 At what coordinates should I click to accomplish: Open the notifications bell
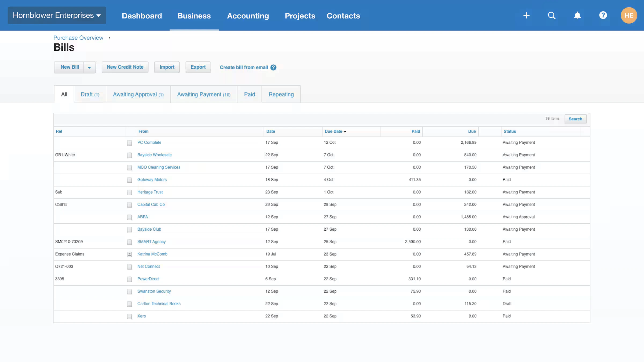pyautogui.click(x=577, y=15)
